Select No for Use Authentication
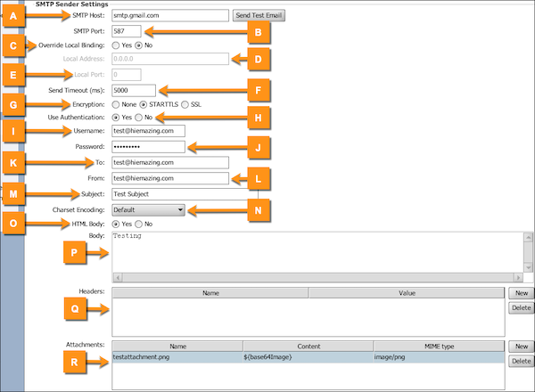Screen dimensions: 535x392 138,117
